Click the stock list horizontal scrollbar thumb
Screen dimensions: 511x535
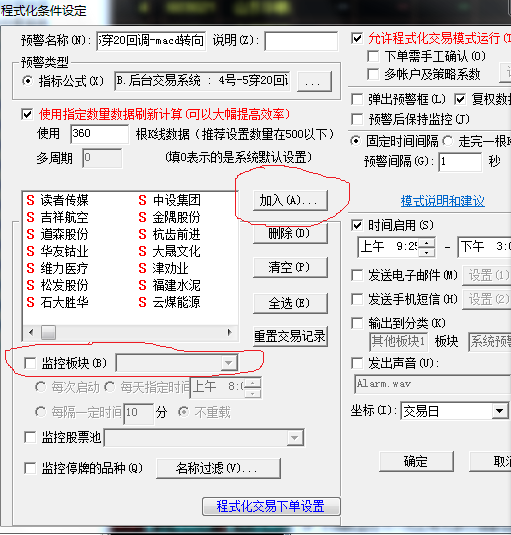point(48,332)
